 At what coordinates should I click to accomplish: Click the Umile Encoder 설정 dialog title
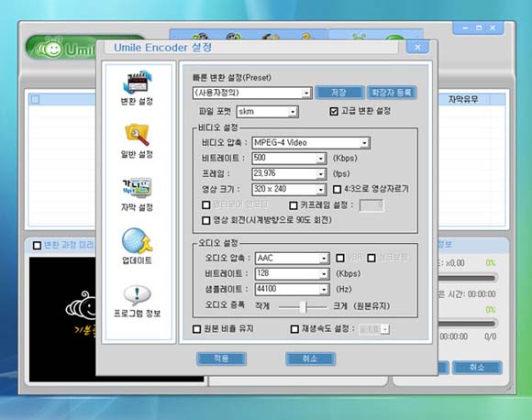[x=163, y=48]
